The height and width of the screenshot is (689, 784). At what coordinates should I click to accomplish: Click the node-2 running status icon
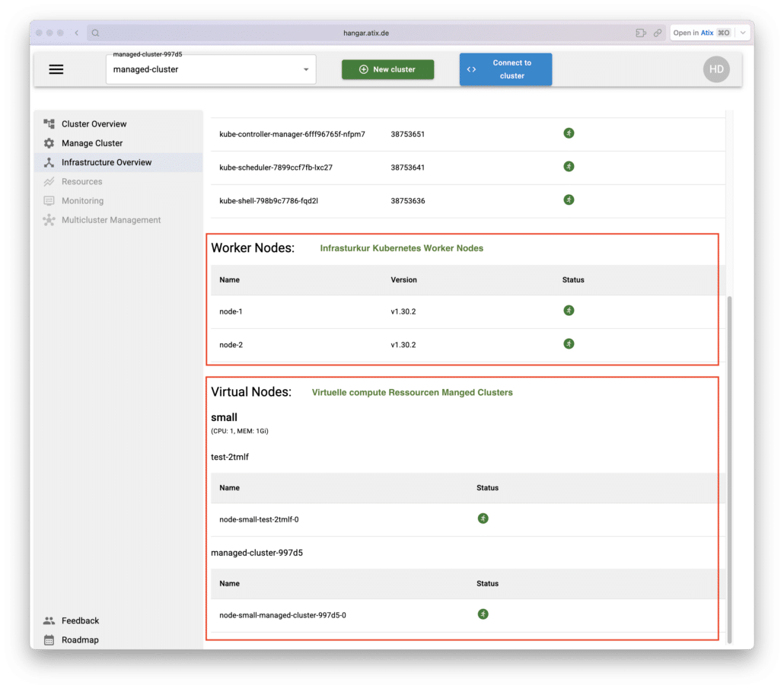569,344
